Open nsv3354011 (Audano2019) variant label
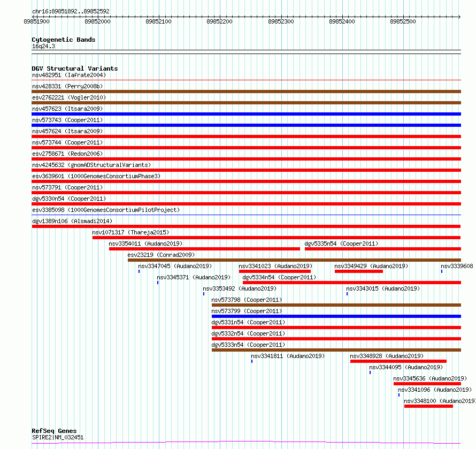This screenshot has height=449, width=476. pos(145,243)
